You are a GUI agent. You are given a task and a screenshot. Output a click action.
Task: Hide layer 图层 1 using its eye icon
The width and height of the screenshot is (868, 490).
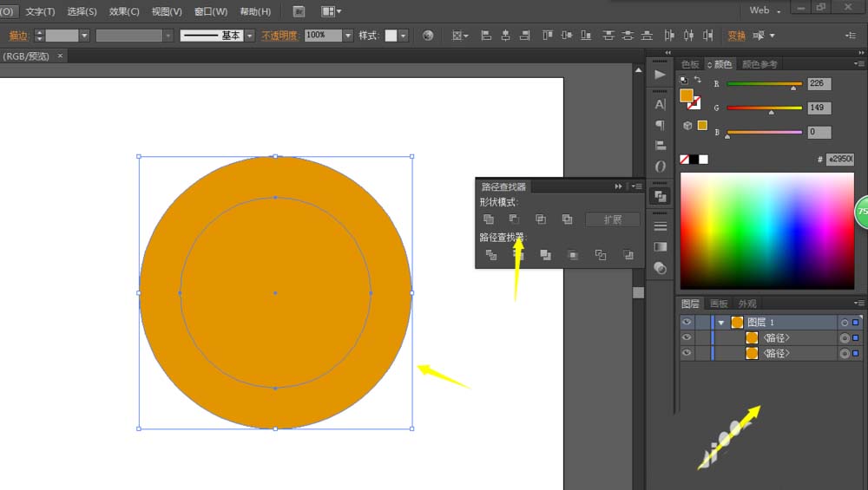(x=687, y=322)
